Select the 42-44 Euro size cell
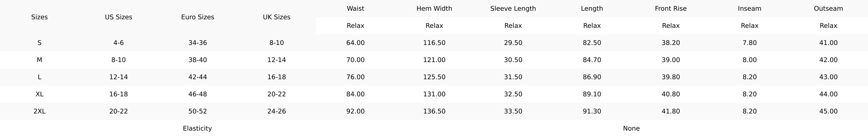Screen dimensions: 868x137 point(197,77)
